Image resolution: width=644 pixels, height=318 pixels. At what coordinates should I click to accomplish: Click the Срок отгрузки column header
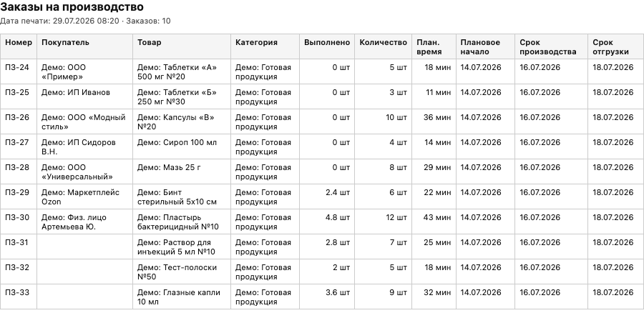(610, 47)
